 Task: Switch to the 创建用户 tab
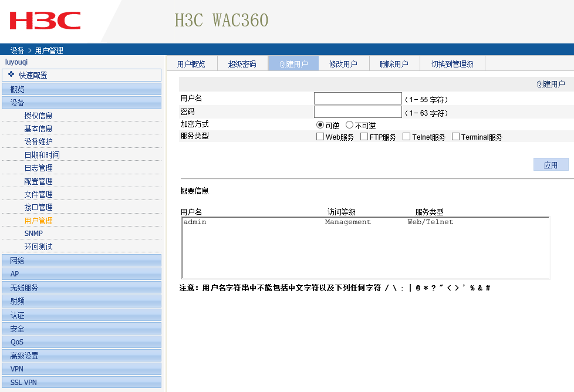pos(293,64)
